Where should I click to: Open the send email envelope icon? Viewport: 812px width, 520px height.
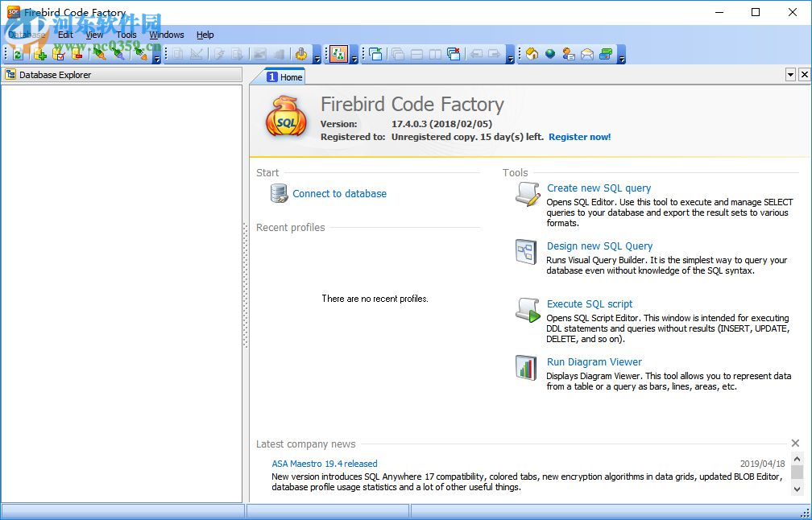[586, 53]
